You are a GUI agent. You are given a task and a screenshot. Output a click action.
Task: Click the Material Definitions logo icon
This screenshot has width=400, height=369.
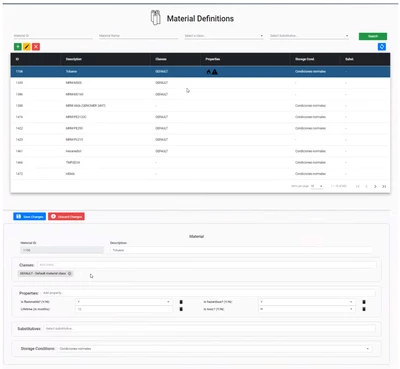pyautogui.click(x=155, y=18)
